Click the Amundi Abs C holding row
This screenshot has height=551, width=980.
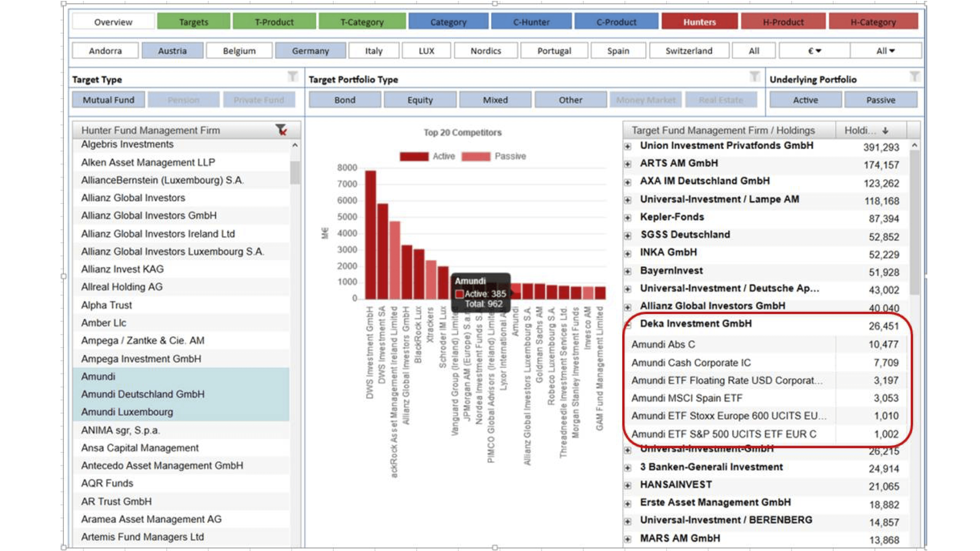(766, 345)
